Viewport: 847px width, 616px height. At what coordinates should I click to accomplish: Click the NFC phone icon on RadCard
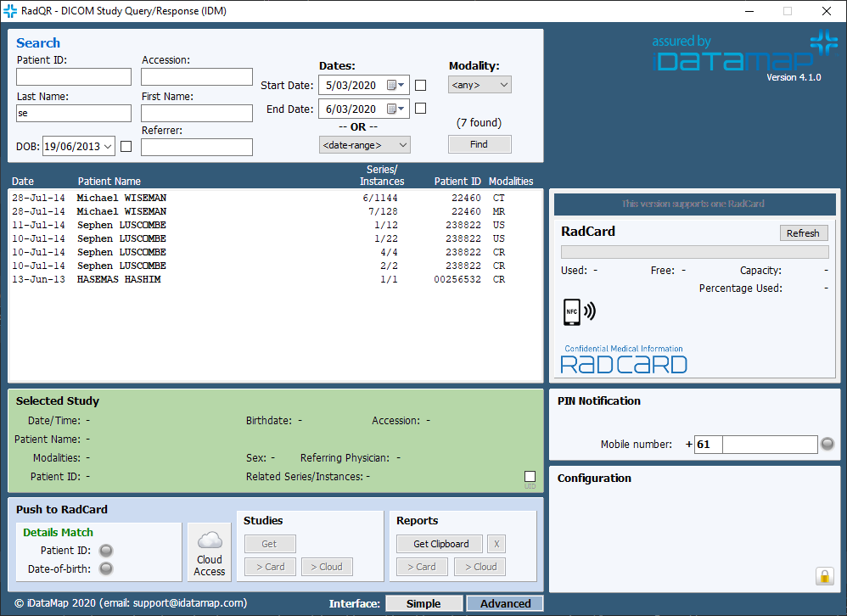click(x=579, y=311)
